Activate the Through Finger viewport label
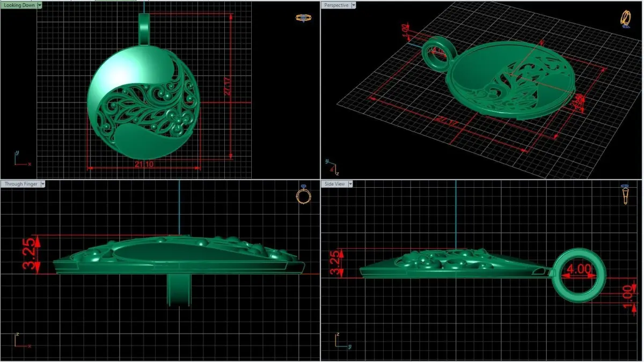 [21, 184]
